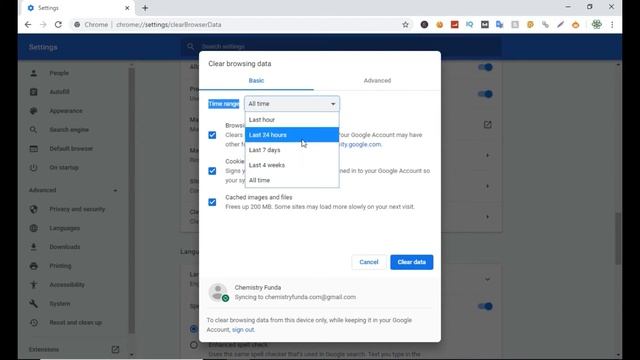The height and width of the screenshot is (360, 640).
Task: Select Last 4 weeks option
Action: coord(291,165)
